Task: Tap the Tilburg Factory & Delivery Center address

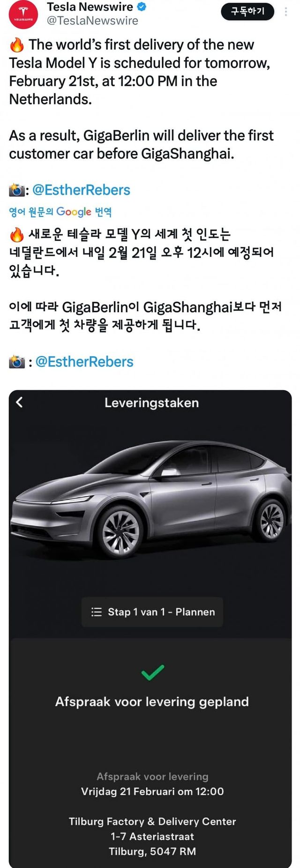Action: click(x=152, y=836)
